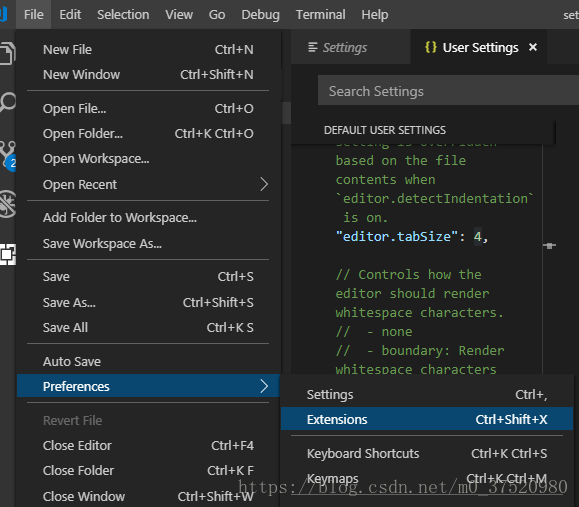Close the User Settings tab
The height and width of the screenshot is (507, 579).
(532, 47)
